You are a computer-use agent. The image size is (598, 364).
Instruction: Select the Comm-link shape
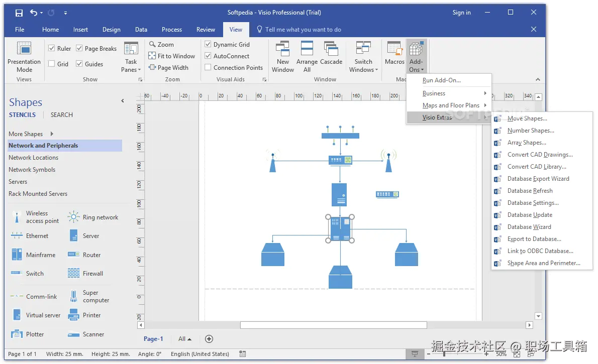pos(34,297)
